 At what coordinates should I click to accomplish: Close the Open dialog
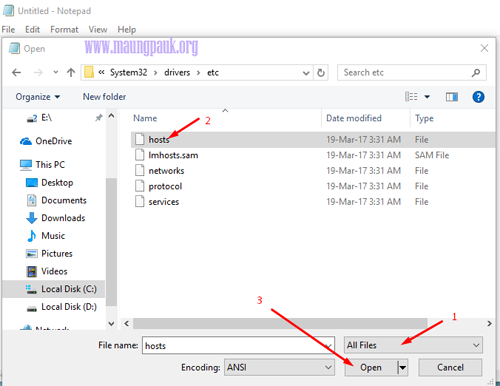coord(484,48)
